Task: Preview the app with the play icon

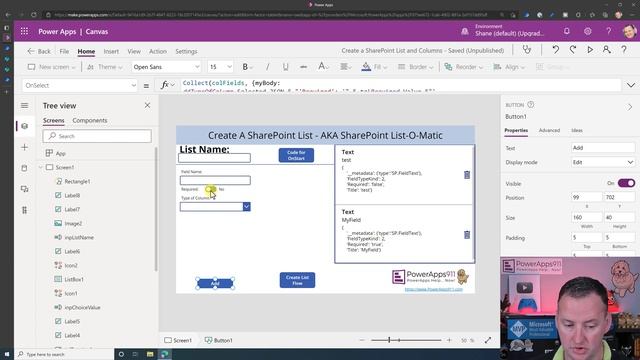Action: (x=590, y=50)
